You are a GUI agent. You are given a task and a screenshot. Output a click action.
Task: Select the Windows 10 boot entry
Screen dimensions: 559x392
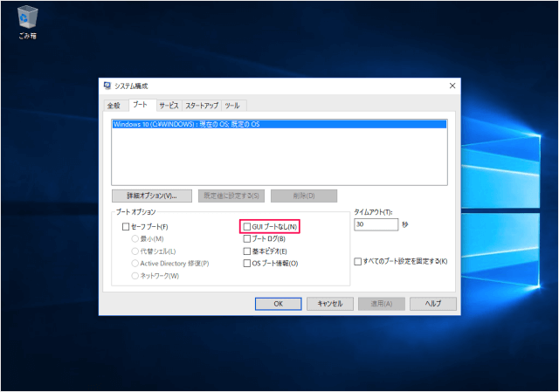click(x=279, y=124)
